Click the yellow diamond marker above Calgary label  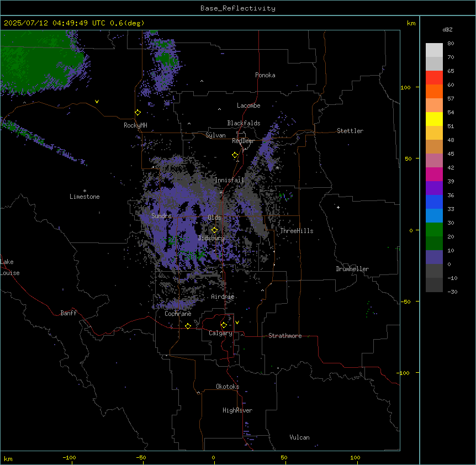pyautogui.click(x=224, y=325)
